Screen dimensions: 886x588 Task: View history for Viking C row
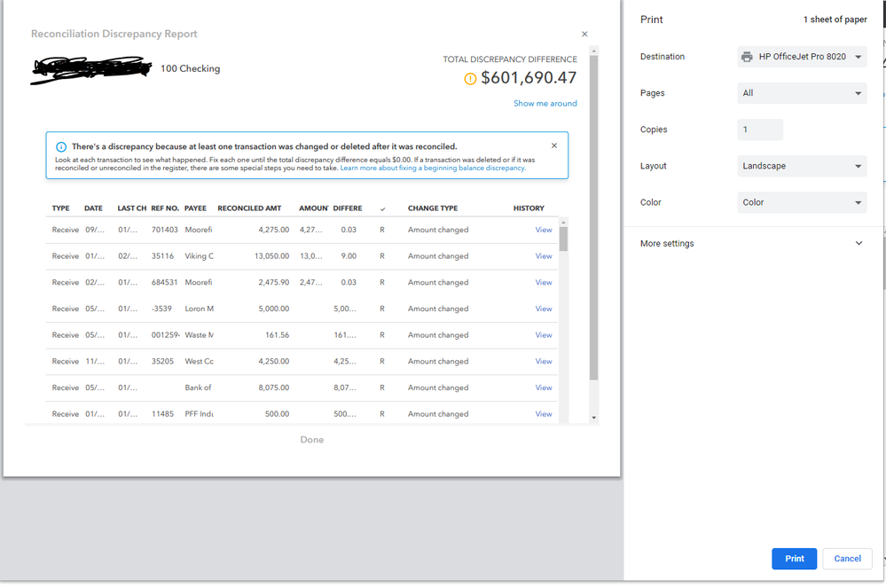pyautogui.click(x=544, y=256)
